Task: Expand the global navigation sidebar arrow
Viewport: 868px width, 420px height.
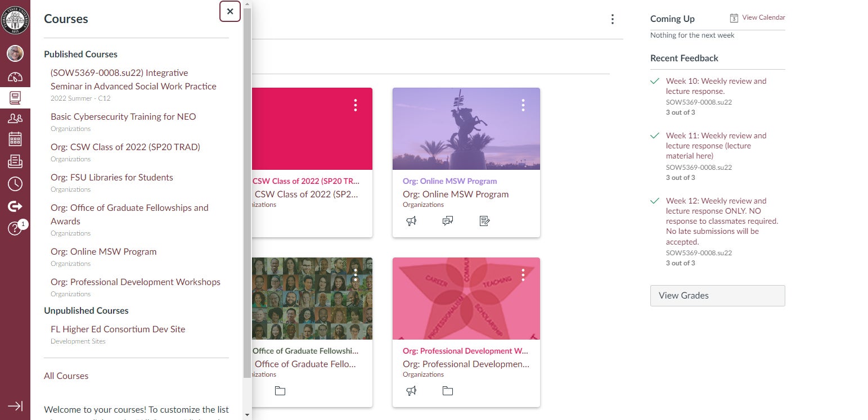Action: coord(15,406)
